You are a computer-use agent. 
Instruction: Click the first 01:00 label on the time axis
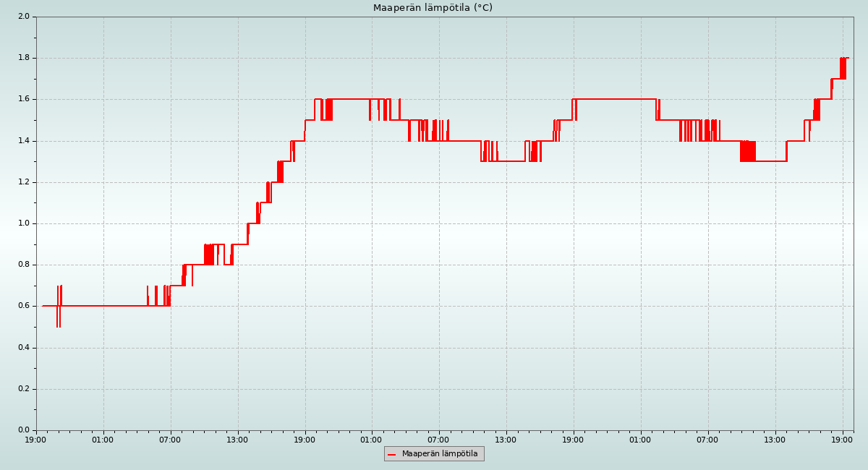103,440
